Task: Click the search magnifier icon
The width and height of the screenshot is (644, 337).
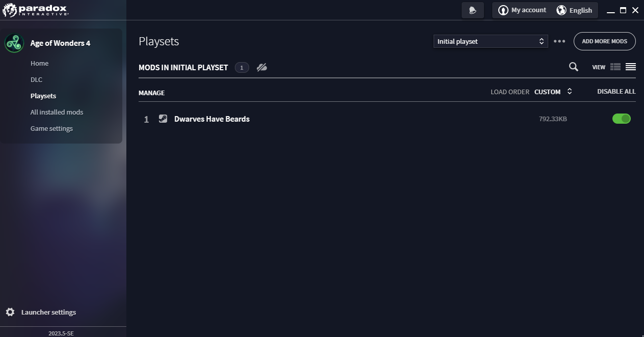Action: pyautogui.click(x=574, y=67)
